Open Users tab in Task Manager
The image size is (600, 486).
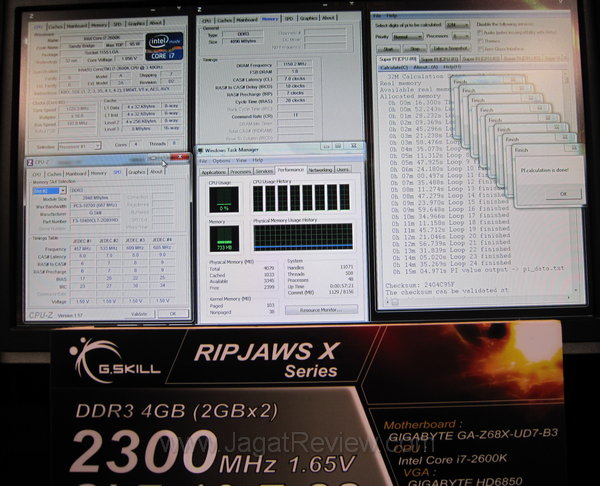tap(343, 169)
